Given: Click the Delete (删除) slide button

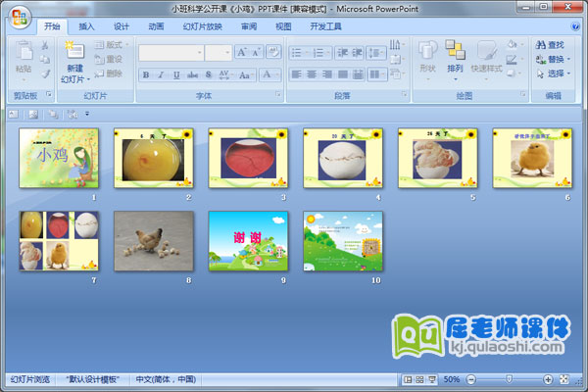Looking at the screenshot, I should (x=109, y=73).
